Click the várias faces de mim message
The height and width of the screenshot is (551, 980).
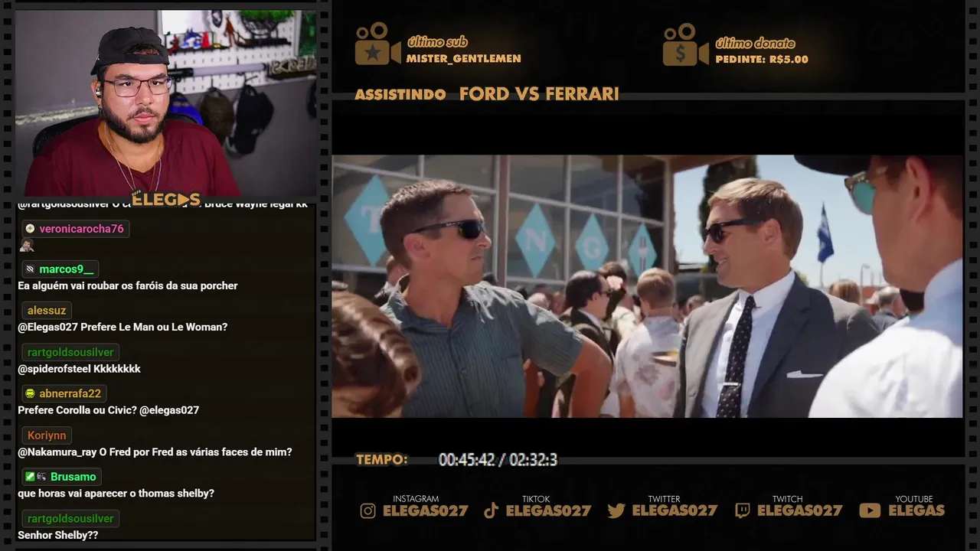click(155, 452)
